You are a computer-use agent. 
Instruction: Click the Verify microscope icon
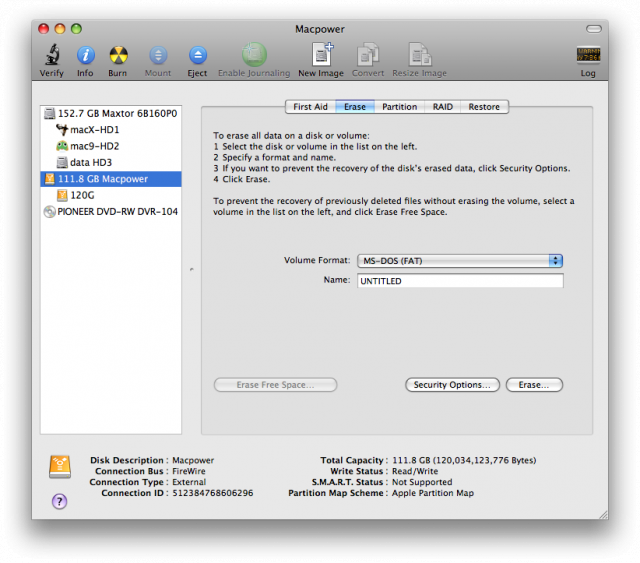click(52, 55)
